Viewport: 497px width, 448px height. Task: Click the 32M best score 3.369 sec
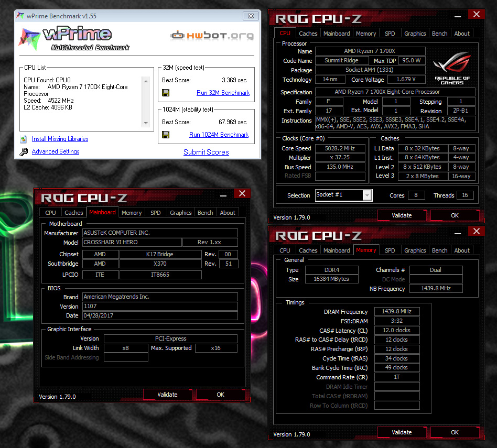[x=234, y=80]
